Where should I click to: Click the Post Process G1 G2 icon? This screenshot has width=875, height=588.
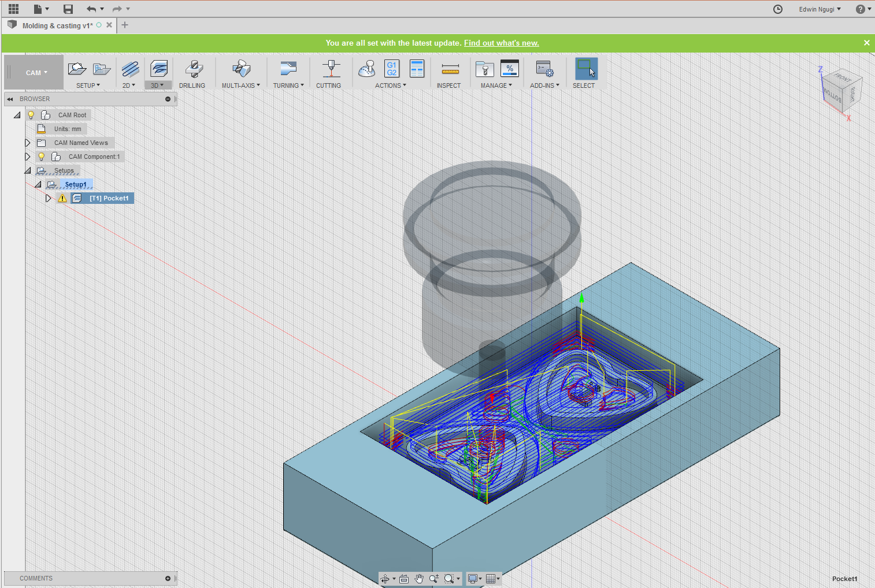pyautogui.click(x=392, y=69)
